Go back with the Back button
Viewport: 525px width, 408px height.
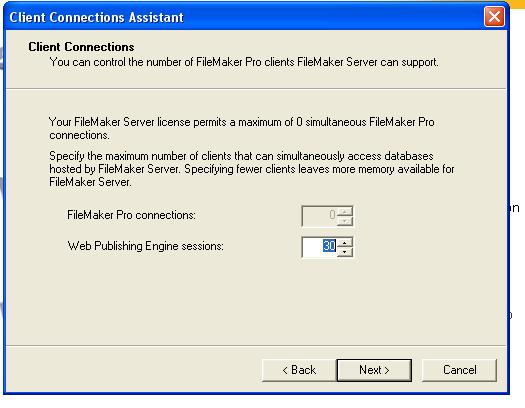(299, 370)
